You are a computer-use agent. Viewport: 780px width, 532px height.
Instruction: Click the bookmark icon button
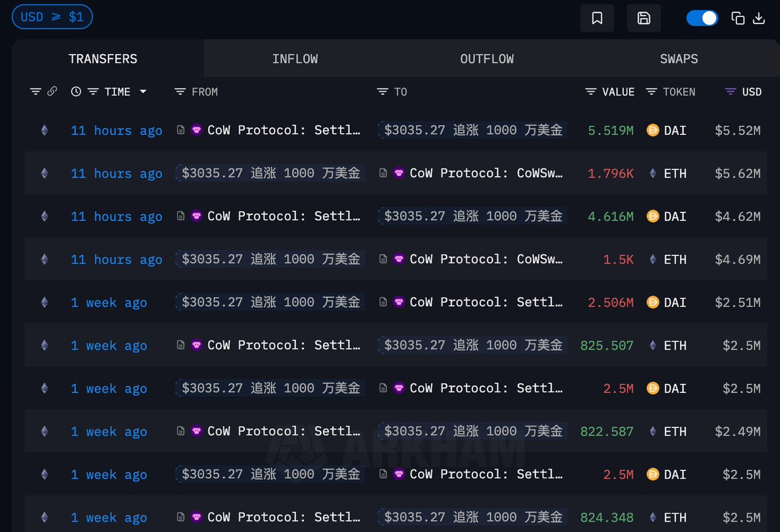point(597,18)
